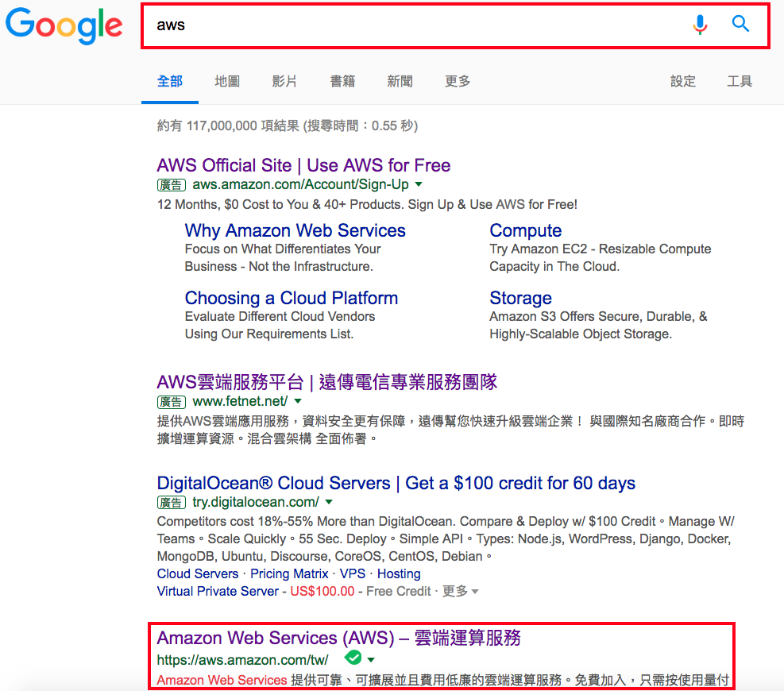Focus the search box containing aws

click(x=455, y=25)
